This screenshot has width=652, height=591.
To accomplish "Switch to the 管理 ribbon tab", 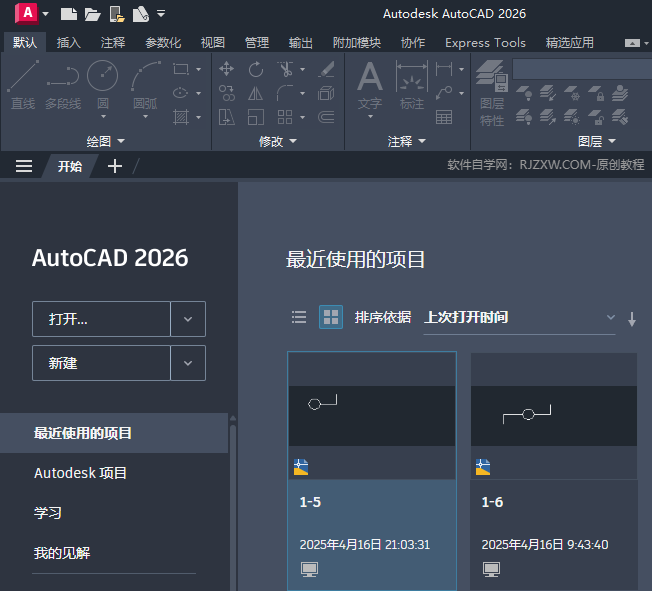I will tap(257, 42).
